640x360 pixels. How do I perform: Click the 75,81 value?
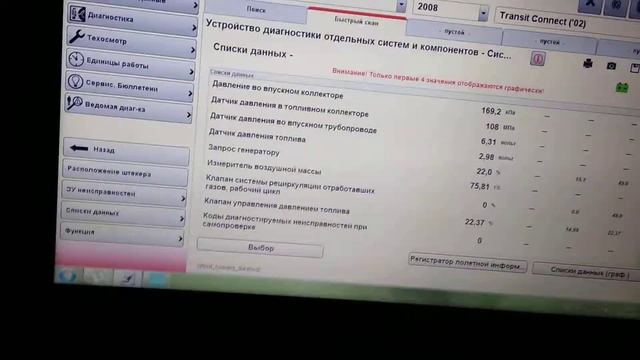coord(484,187)
